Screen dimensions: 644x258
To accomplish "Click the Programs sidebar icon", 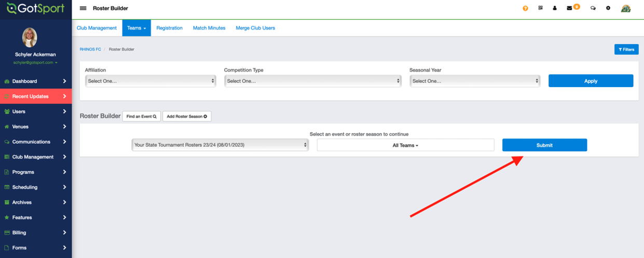I will point(7,172).
